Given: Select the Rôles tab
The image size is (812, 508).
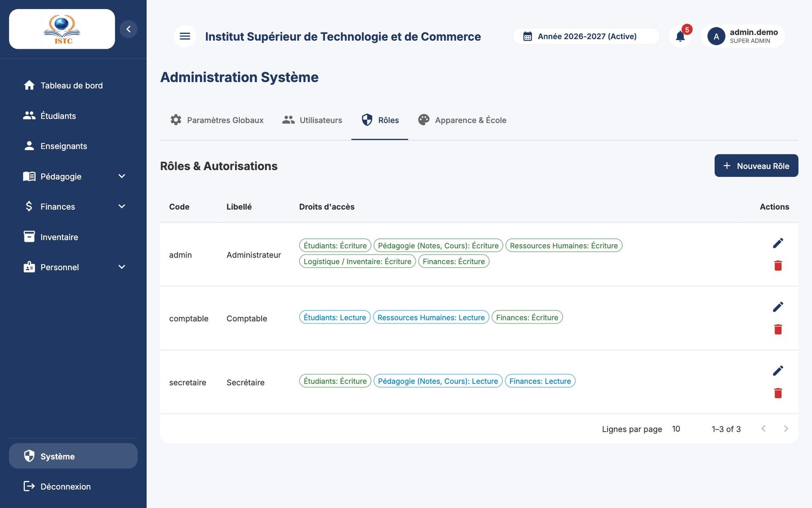Looking at the screenshot, I should click(380, 120).
